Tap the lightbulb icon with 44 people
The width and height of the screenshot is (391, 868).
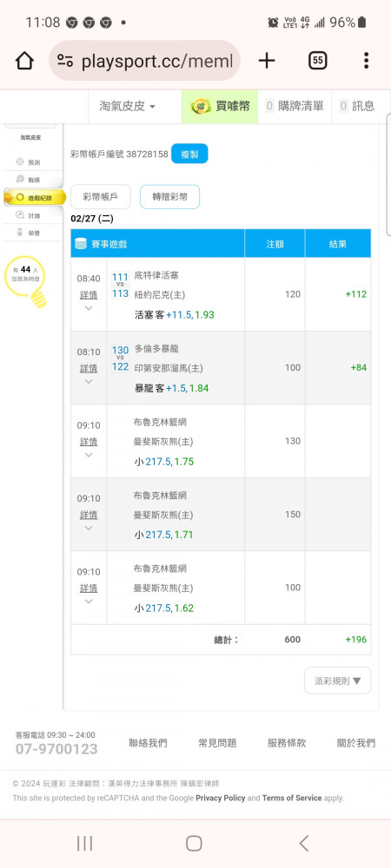tap(27, 281)
